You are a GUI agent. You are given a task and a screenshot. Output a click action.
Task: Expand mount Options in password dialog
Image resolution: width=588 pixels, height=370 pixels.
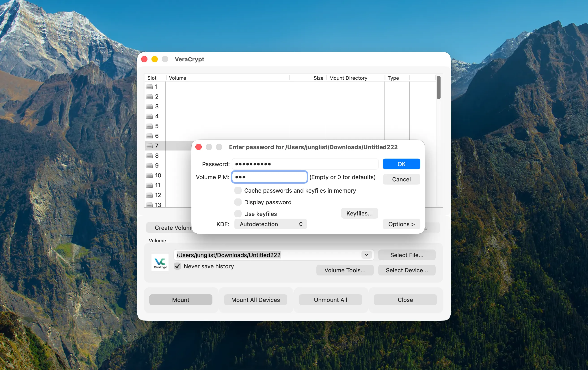coord(401,224)
